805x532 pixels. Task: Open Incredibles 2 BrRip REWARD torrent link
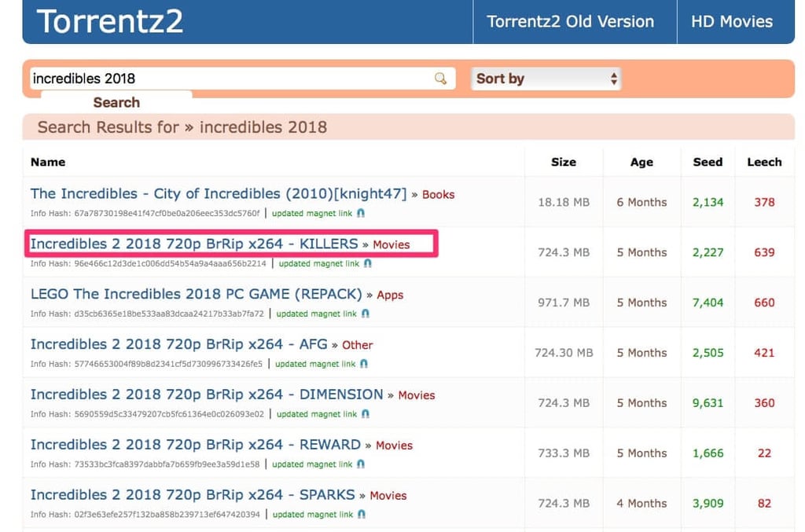coord(195,445)
